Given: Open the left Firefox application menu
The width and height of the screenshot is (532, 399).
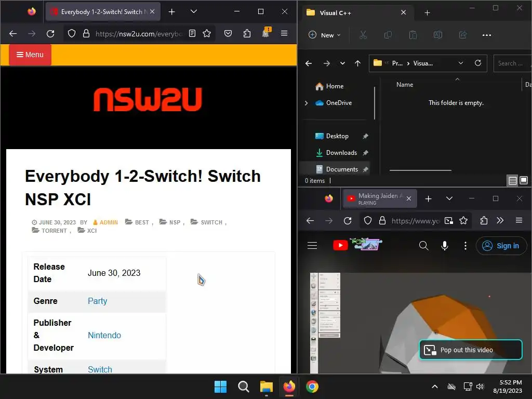Looking at the screenshot, I should [284, 33].
